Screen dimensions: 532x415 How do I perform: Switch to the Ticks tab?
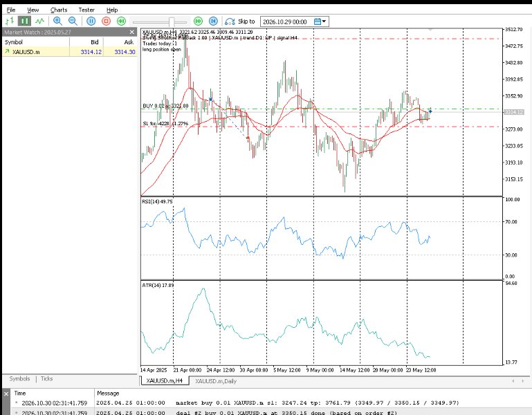pos(46,379)
